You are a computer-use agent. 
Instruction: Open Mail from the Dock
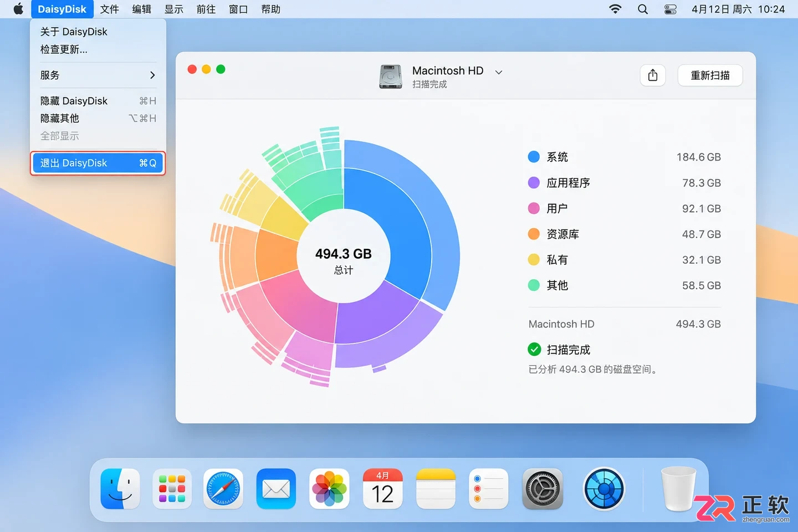click(x=276, y=489)
